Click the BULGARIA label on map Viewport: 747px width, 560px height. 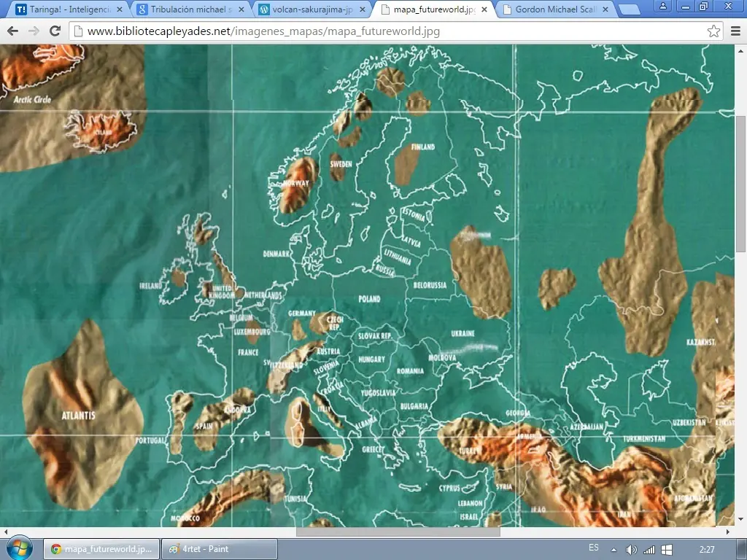(414, 406)
